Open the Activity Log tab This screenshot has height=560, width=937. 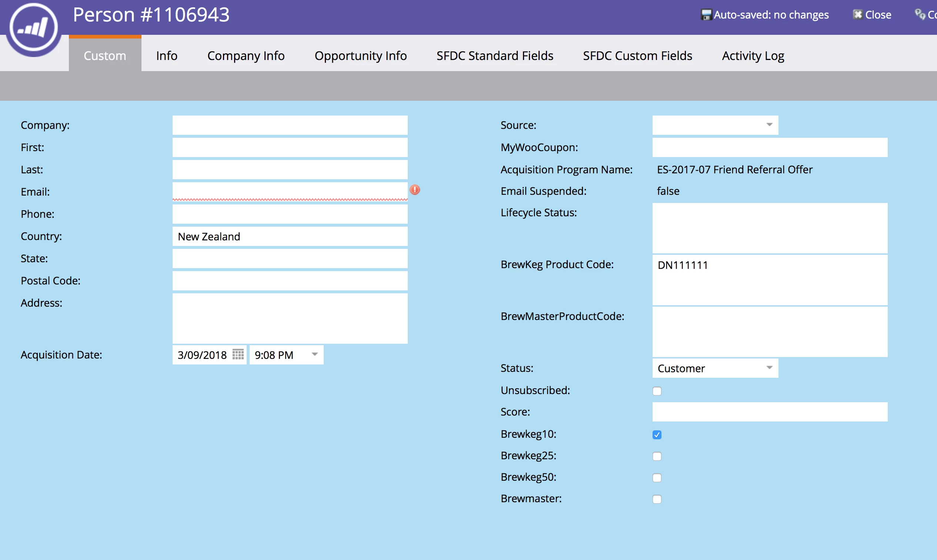753,56
